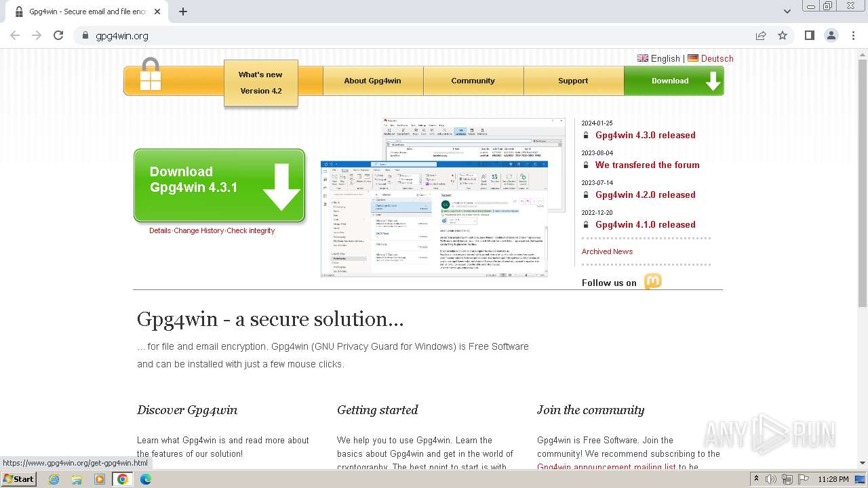
Task: Click the network tray icon
Action: [787, 479]
